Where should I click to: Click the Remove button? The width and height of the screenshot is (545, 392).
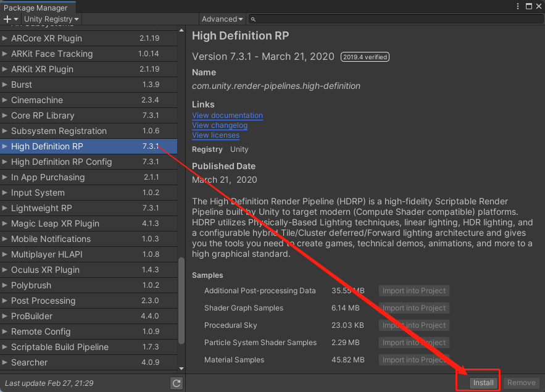(x=522, y=383)
